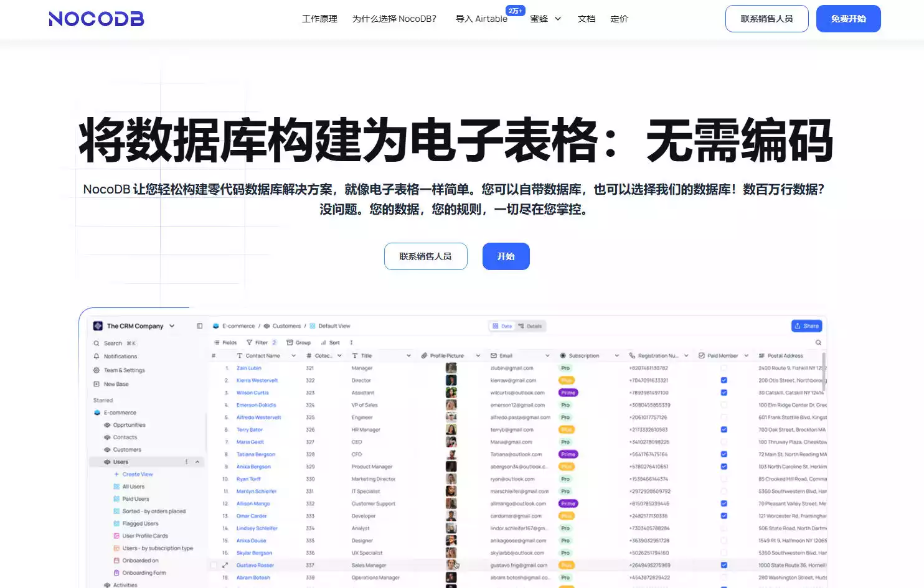924x588 pixels.
Task: Uncheck Paid Member for Anika Bergson
Action: (x=724, y=467)
